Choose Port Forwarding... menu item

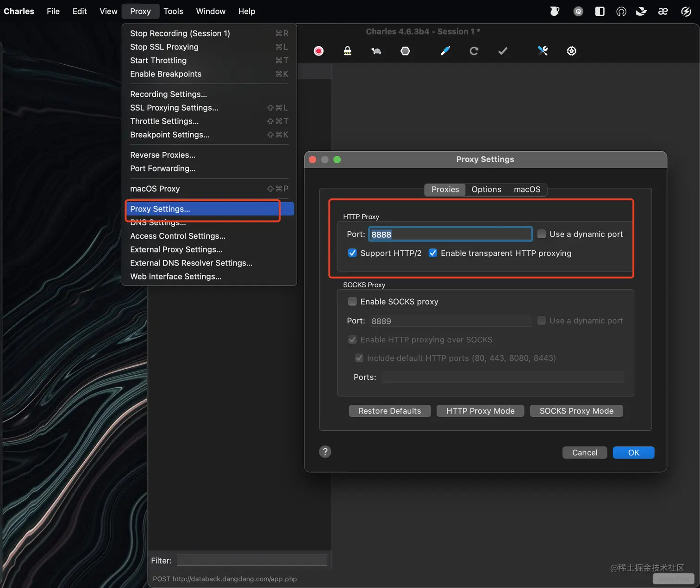(209, 168)
